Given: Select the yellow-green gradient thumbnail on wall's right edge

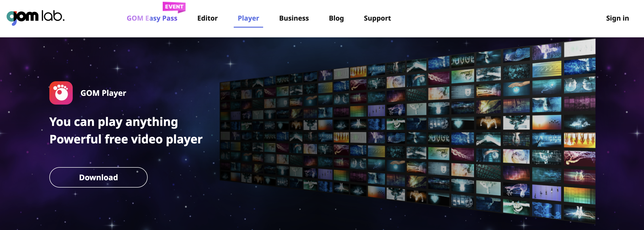Looking at the screenshot, I should 580,195.
